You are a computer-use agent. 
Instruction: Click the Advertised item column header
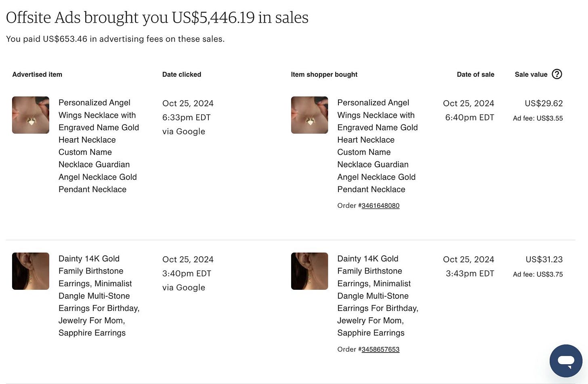(x=37, y=74)
